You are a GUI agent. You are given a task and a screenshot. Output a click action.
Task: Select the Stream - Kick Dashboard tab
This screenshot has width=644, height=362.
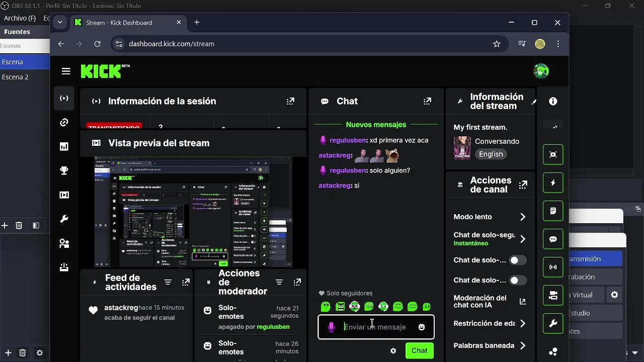pos(128,22)
